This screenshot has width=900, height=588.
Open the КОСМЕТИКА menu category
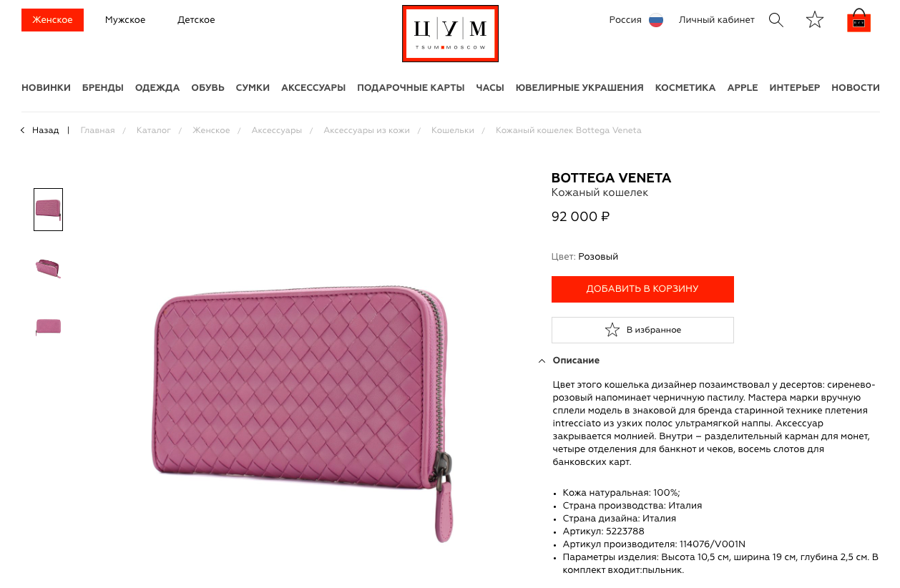(685, 88)
